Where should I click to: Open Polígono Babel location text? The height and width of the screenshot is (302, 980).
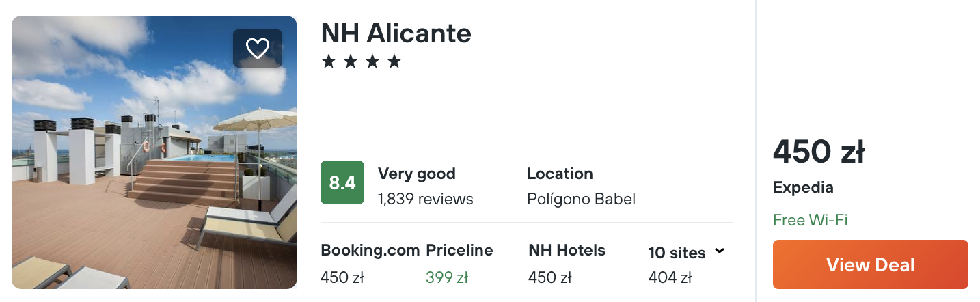[x=581, y=200]
